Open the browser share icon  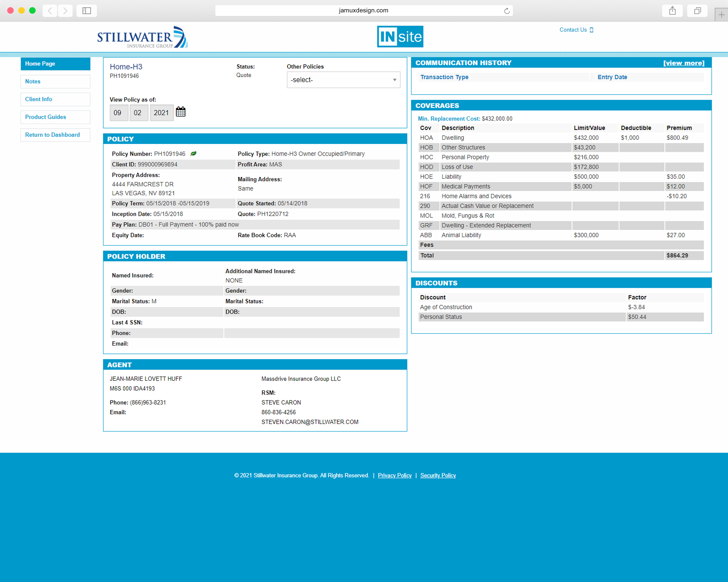[x=673, y=11]
